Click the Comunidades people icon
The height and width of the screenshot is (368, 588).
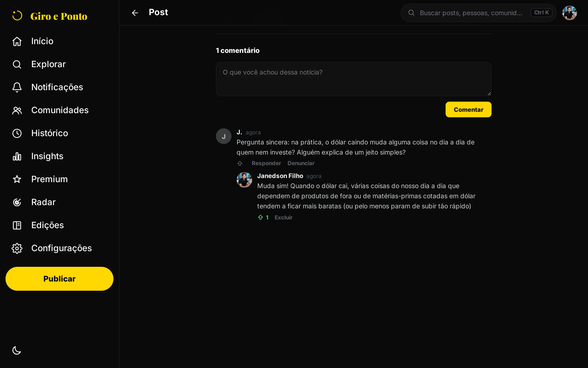(x=17, y=110)
